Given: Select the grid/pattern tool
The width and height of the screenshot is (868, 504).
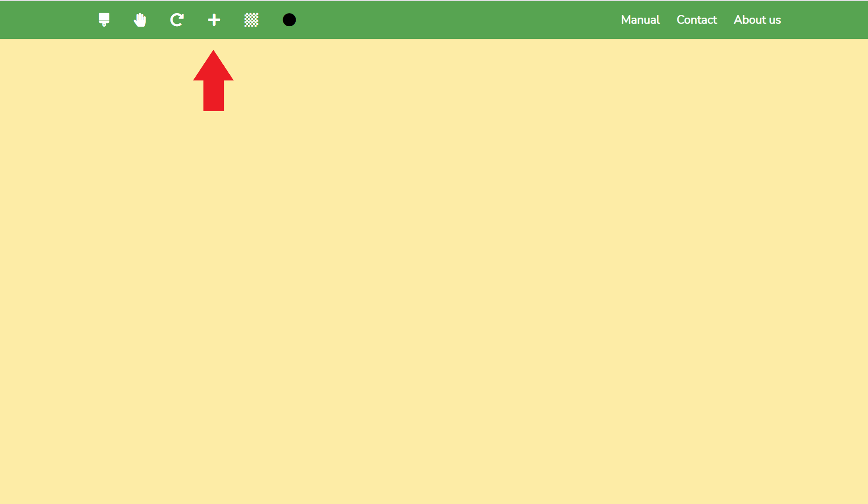Looking at the screenshot, I should (x=251, y=20).
